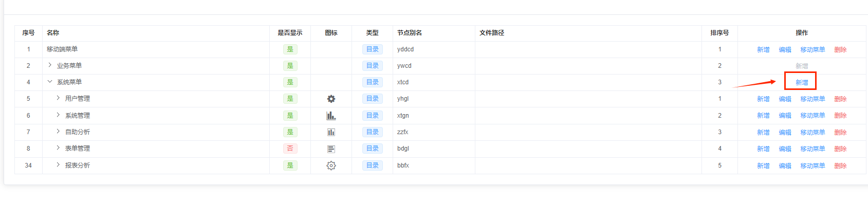This screenshot has height=202, width=868.
Task: Click greyed 新增 in the 业务菜单 row
Action: pyautogui.click(x=802, y=66)
